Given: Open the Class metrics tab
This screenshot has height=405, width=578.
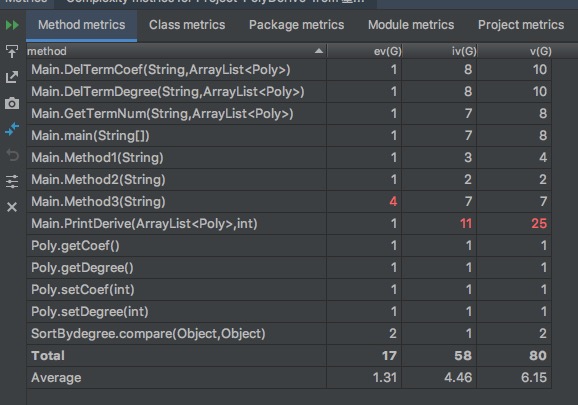Looking at the screenshot, I should point(187,25).
